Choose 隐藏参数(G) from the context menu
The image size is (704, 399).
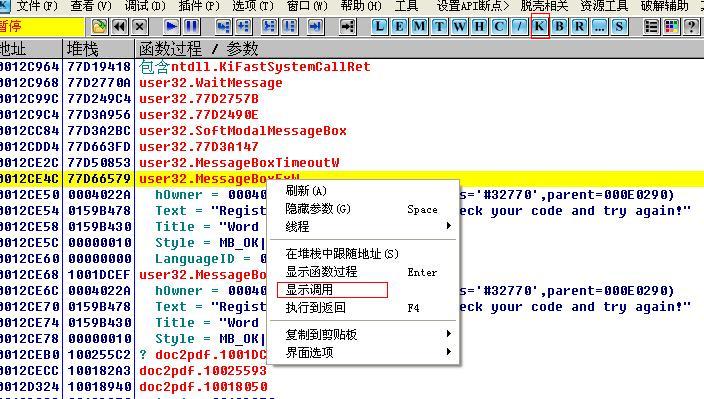pos(364,209)
